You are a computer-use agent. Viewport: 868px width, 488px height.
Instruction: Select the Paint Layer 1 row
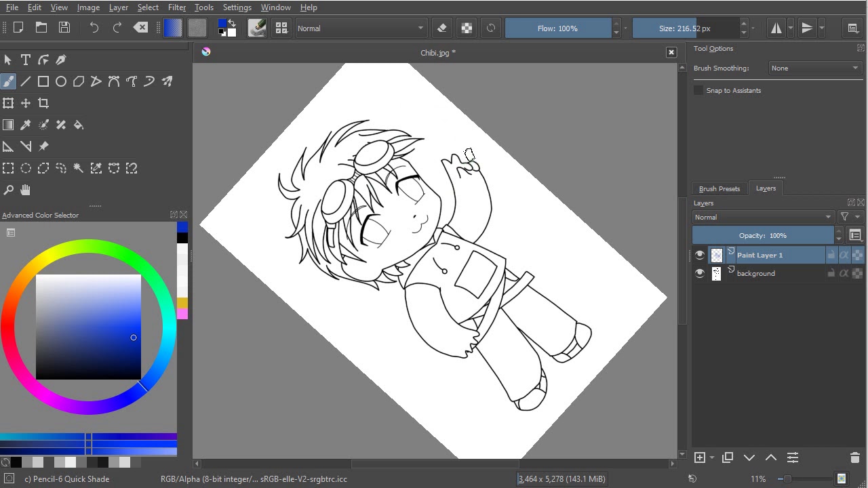(x=778, y=255)
